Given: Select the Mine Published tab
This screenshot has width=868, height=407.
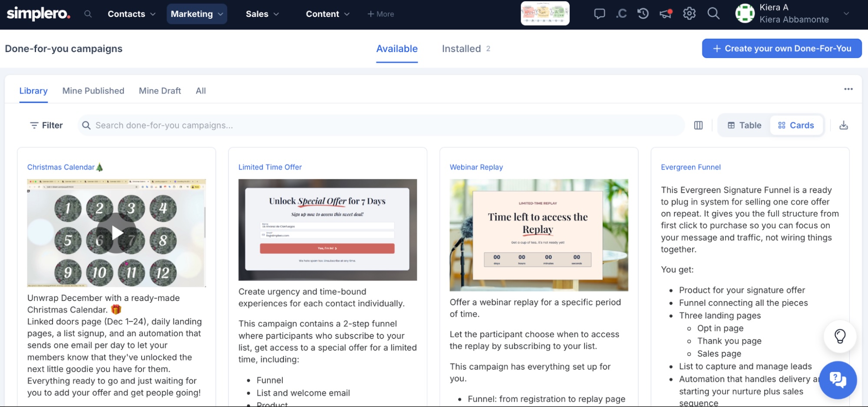Looking at the screenshot, I should [x=93, y=91].
